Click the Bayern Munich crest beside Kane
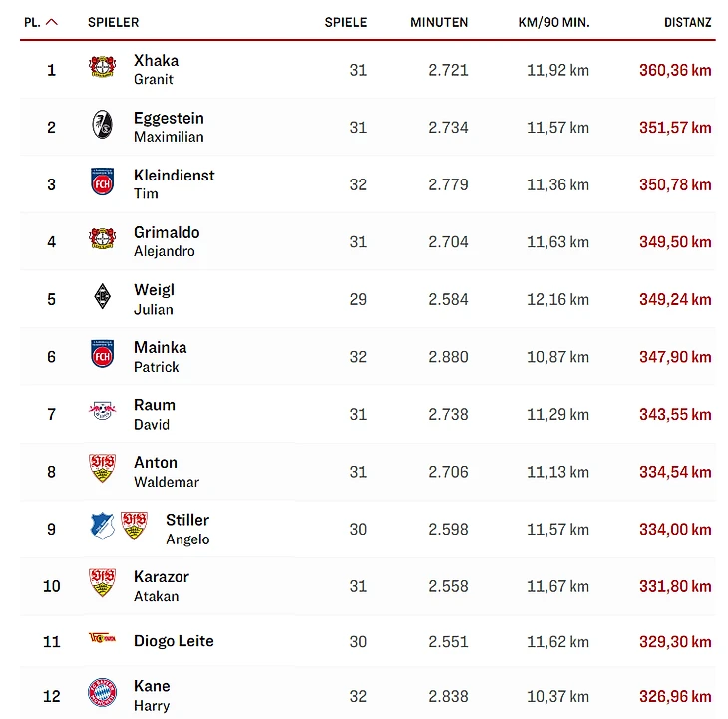728x719 pixels. (102, 694)
